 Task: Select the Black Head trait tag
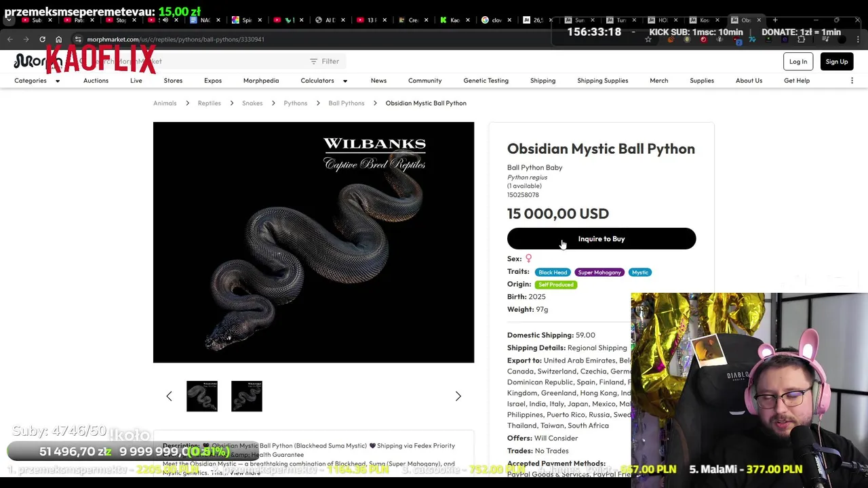553,272
